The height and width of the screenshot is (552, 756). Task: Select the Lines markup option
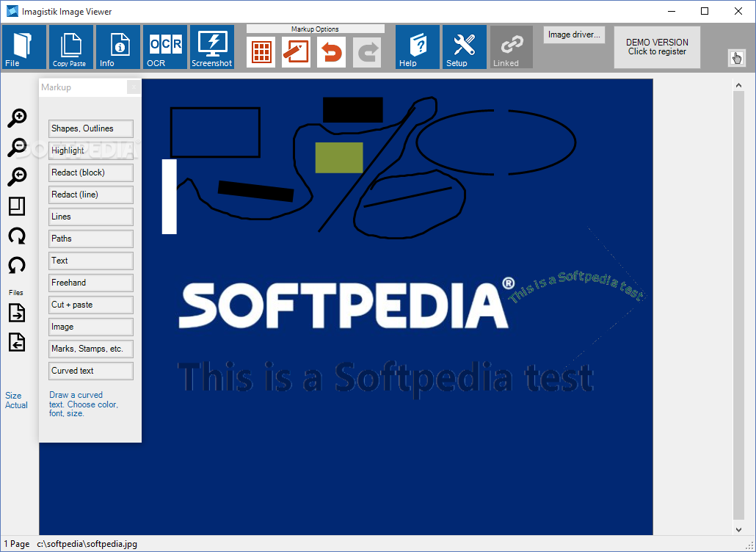(91, 217)
